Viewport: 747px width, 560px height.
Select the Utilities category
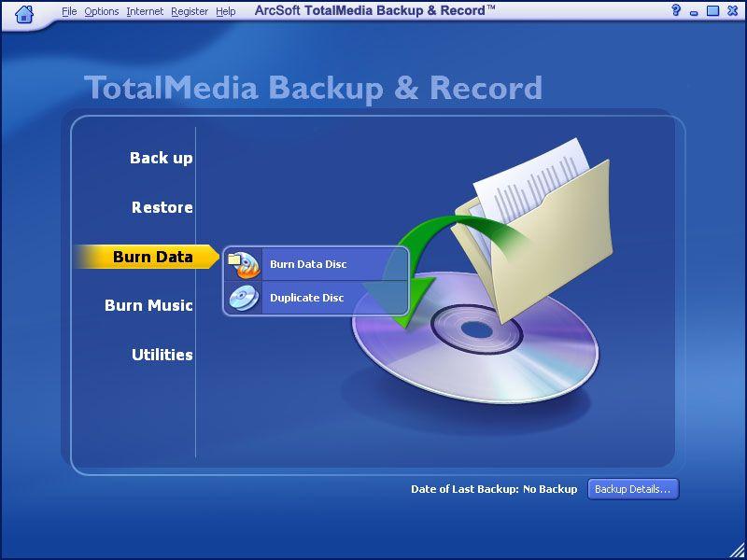point(162,355)
